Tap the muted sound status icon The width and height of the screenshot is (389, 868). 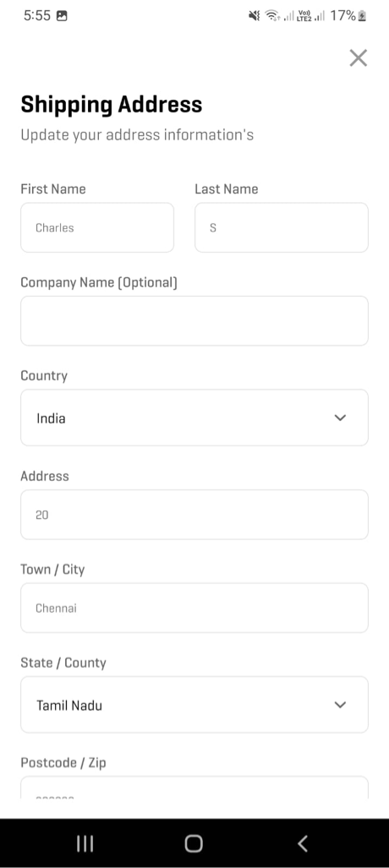coord(255,16)
